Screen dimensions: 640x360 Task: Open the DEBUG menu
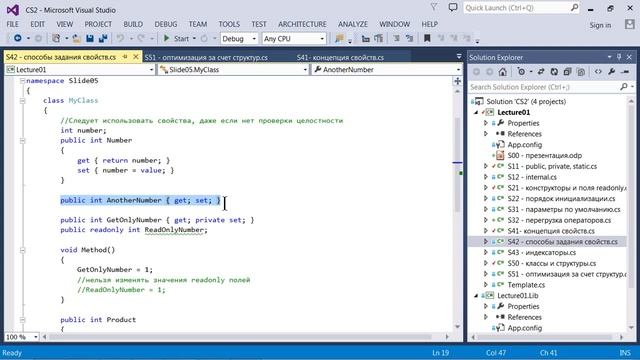[x=166, y=24]
